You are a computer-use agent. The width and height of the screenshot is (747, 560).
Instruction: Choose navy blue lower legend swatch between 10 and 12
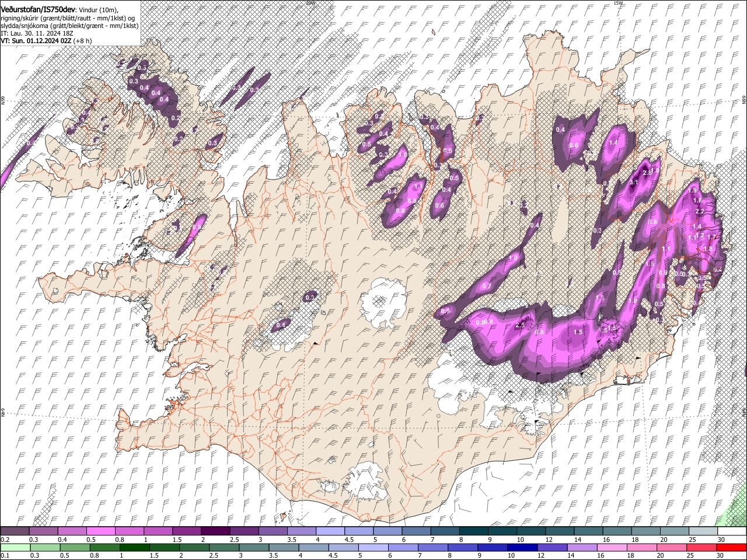click(522, 547)
